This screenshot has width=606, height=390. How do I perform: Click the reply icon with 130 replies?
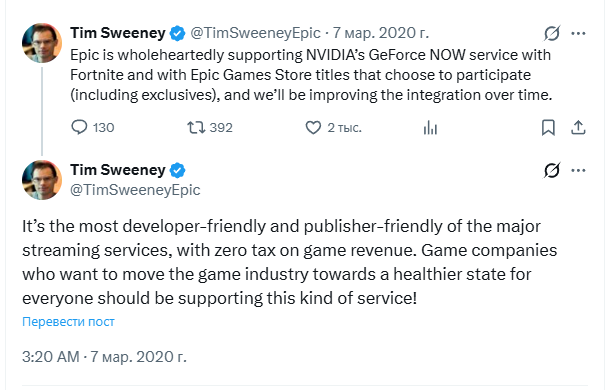(79, 127)
